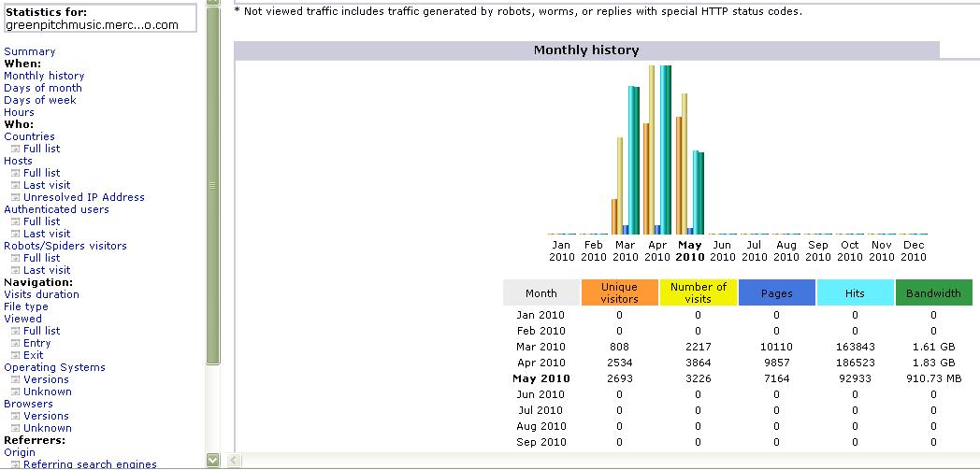Open the Browsers link
This screenshot has height=470, width=980.
28,404
